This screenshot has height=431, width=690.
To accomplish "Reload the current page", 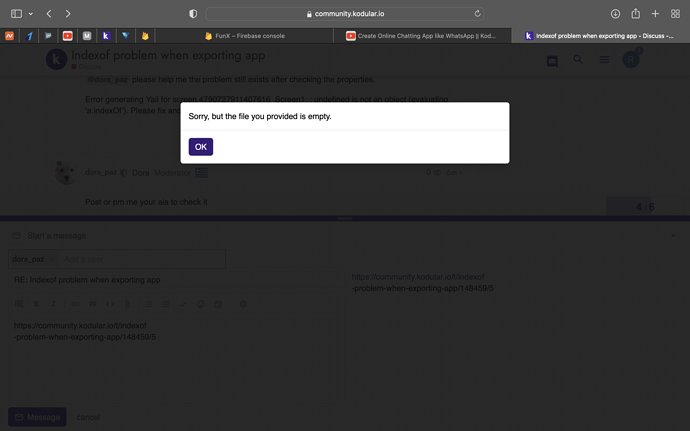I will pyautogui.click(x=477, y=14).
